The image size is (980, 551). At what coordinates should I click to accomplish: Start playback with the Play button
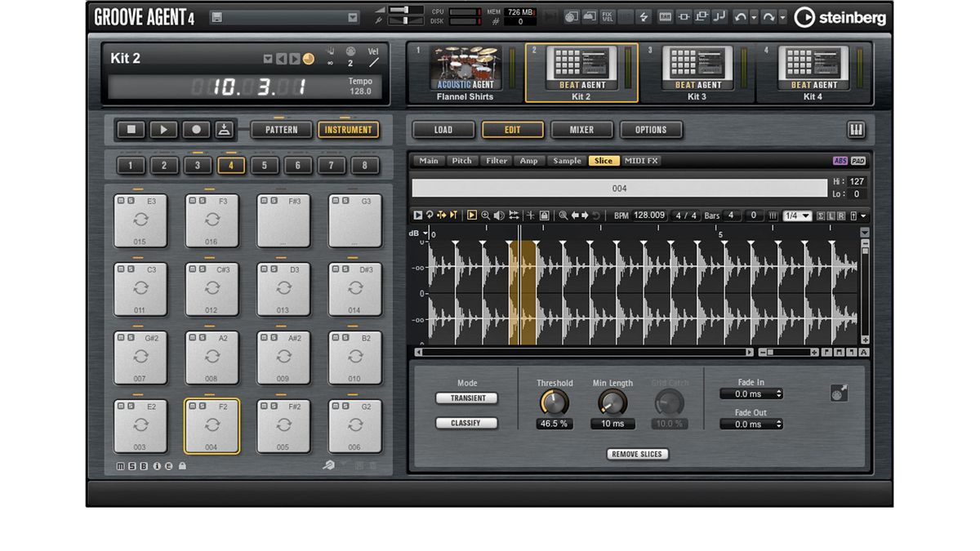tap(163, 129)
